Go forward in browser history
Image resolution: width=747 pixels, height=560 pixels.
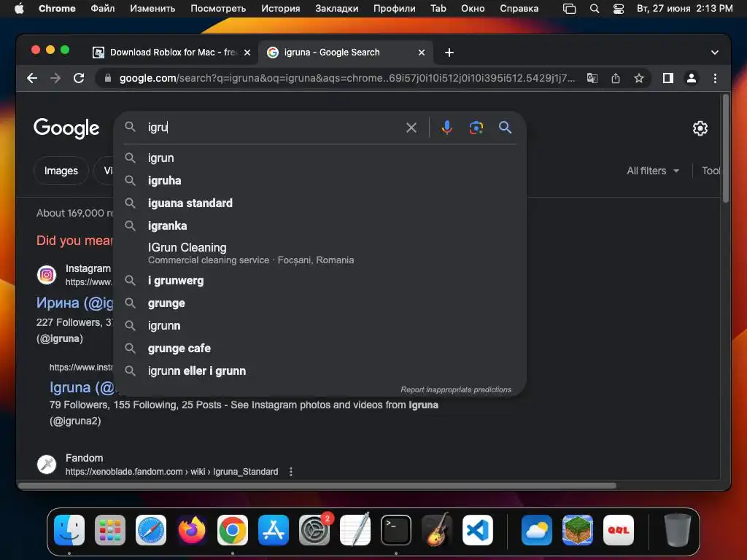tap(55, 78)
